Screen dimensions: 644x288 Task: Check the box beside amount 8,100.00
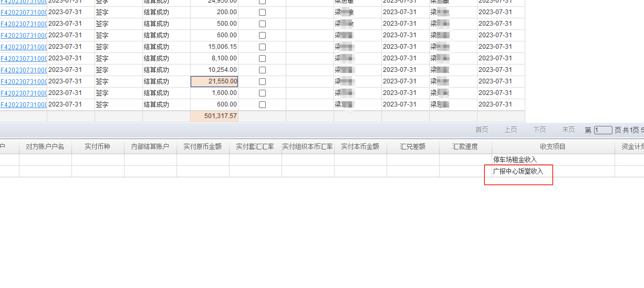pos(262,58)
